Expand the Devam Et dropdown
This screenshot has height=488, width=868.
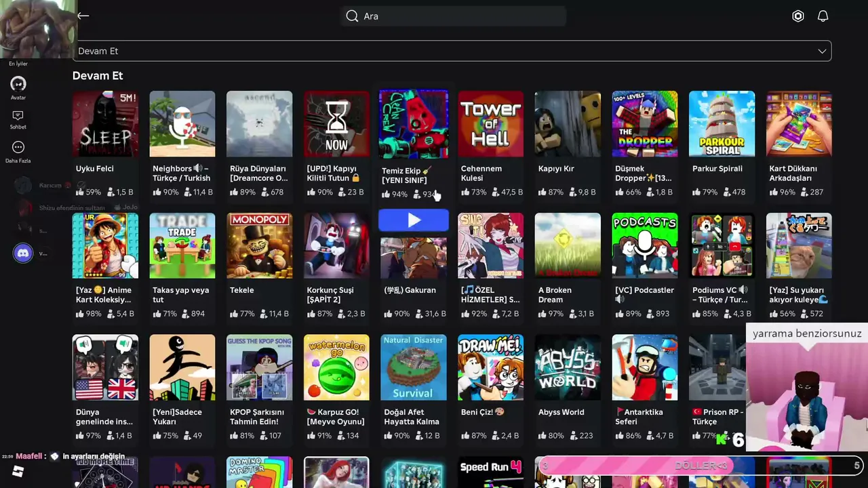[452, 51]
